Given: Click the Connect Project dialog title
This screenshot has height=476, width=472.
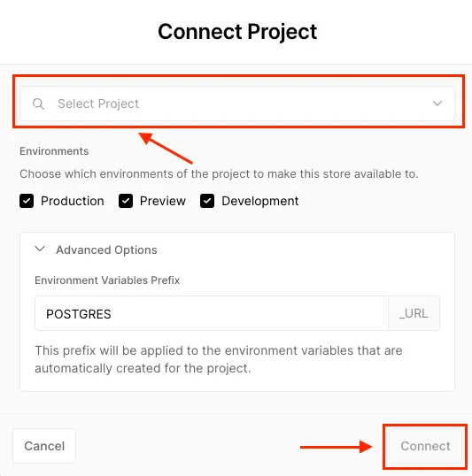Looking at the screenshot, I should click(237, 32).
